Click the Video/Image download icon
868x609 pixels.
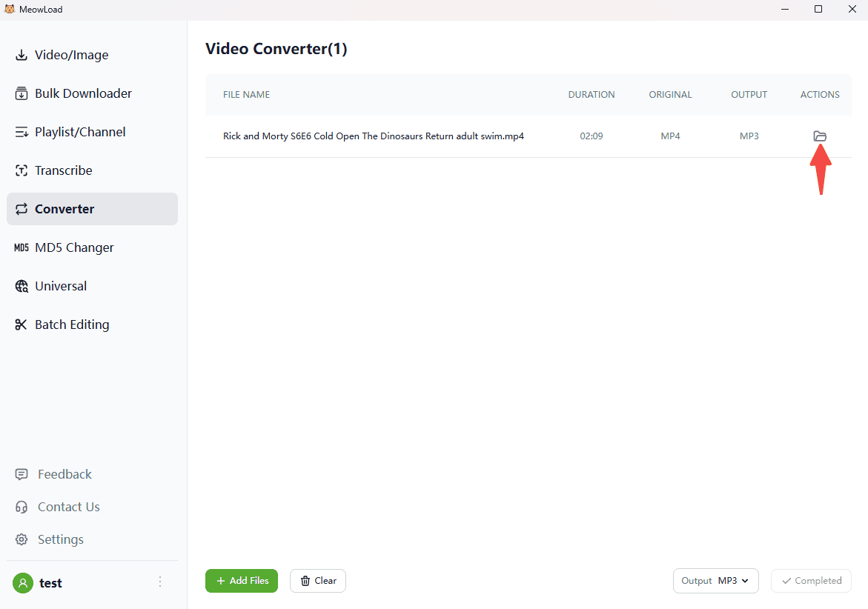pos(21,55)
